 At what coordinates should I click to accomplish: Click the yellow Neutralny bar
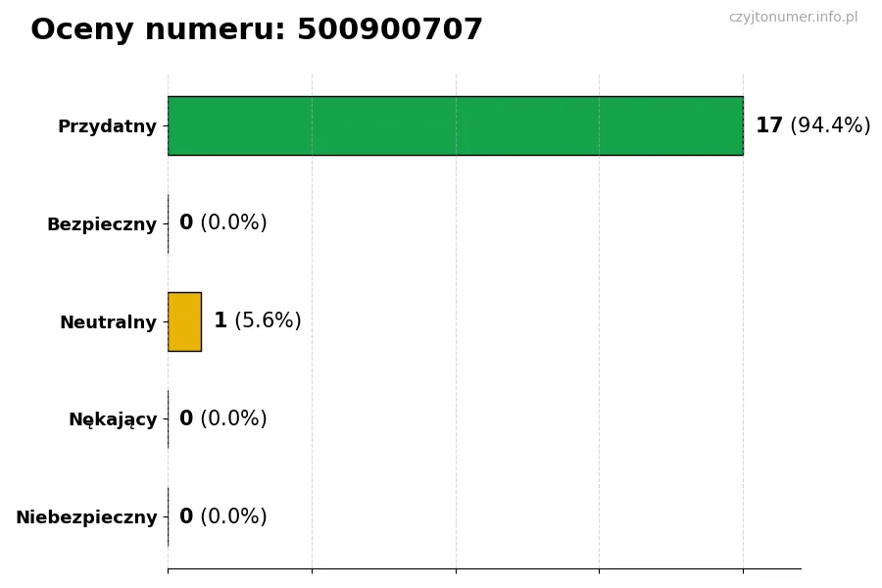point(184,321)
